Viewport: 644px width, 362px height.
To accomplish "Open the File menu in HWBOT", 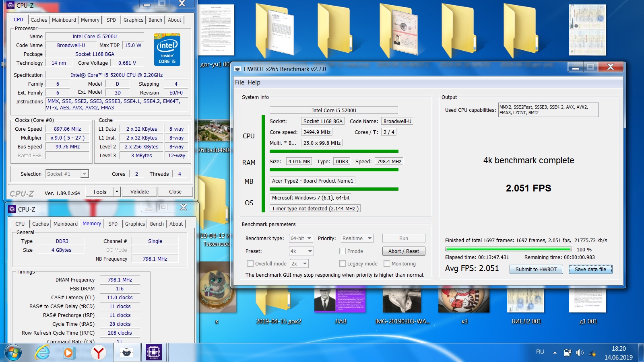I will [x=239, y=82].
